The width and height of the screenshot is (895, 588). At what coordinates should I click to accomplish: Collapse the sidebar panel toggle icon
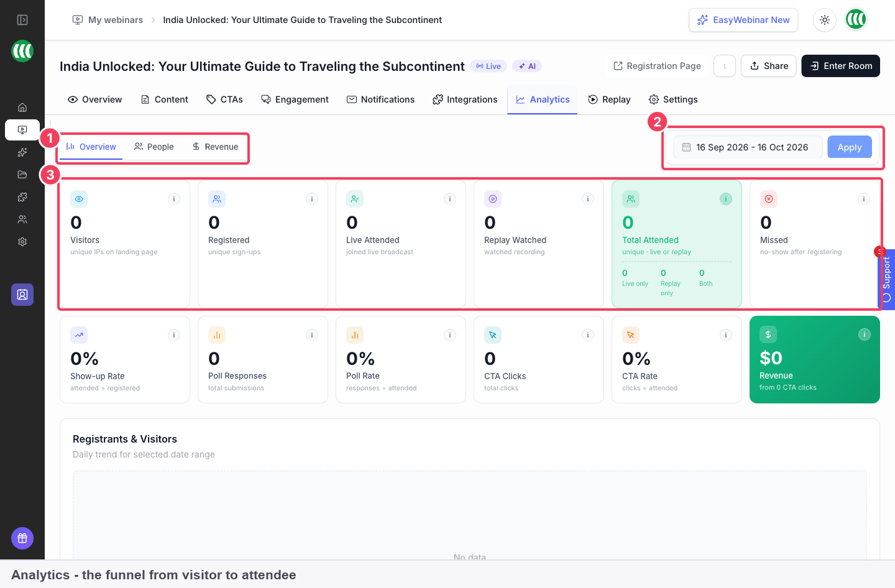coord(22,20)
